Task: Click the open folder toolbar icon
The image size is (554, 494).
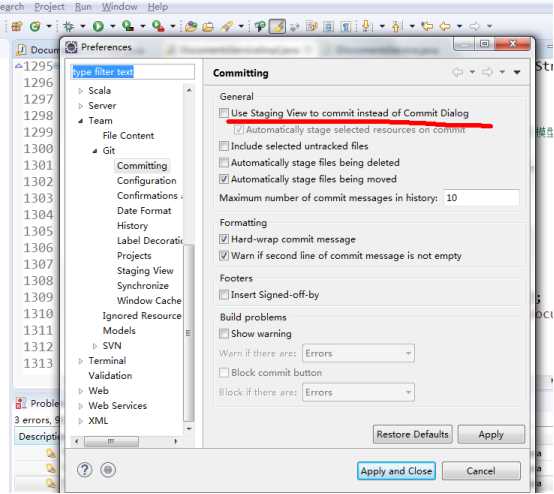Action: point(208,26)
